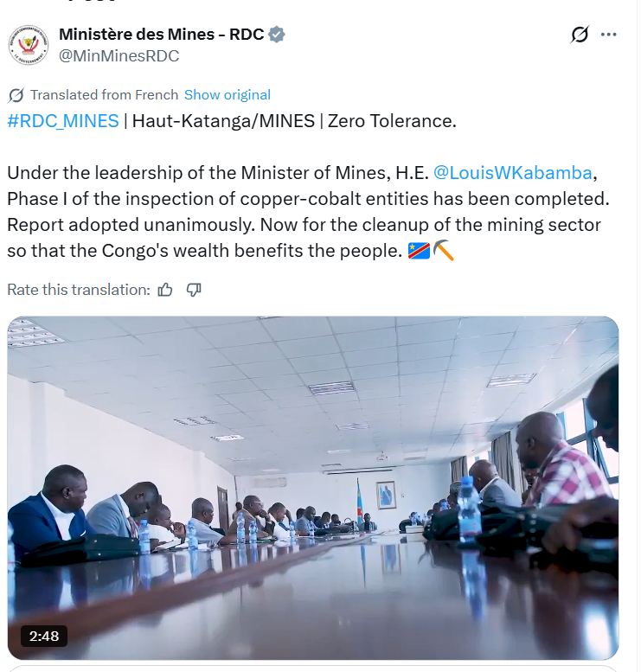Click the Haut-Katanga/MINES headline text
Screen dimensions: 641x672
tap(223, 121)
